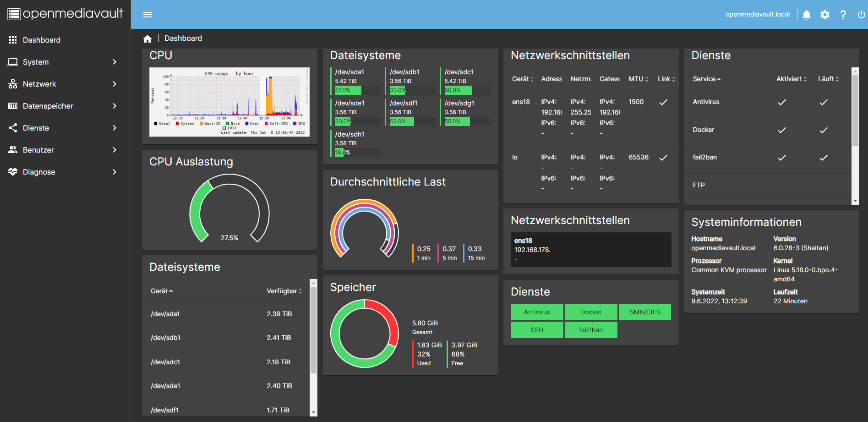The image size is (868, 422).
Task: Select the /dev/sde1 row in filesystem table
Action: pyautogui.click(x=226, y=386)
